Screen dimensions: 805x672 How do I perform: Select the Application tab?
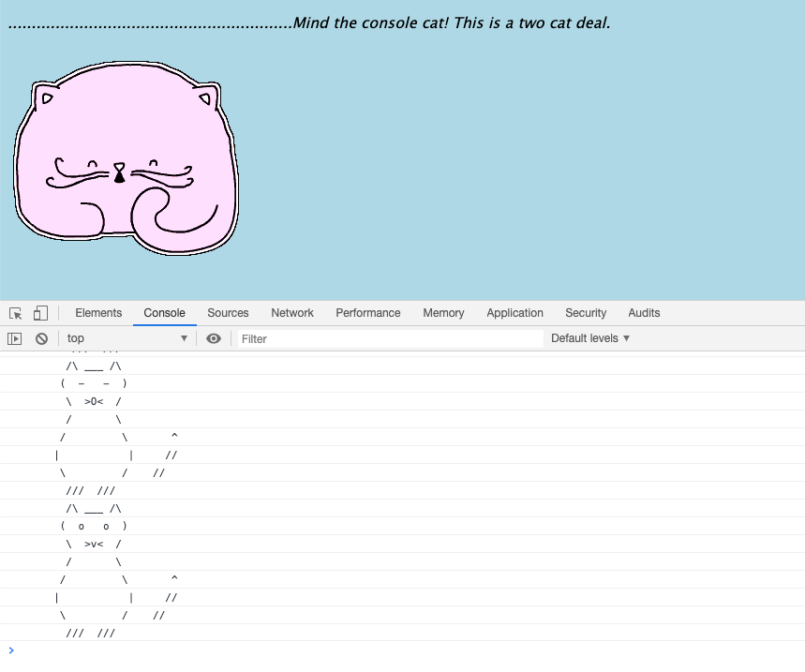pyautogui.click(x=514, y=312)
